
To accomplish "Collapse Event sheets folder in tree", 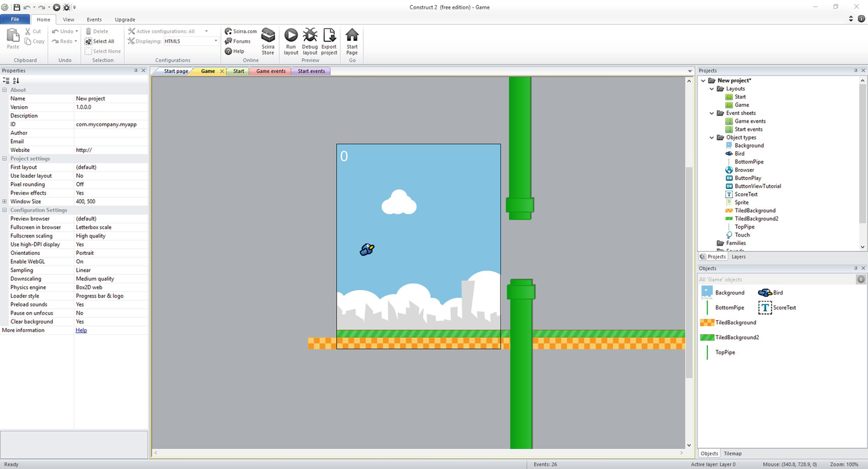I will tap(712, 113).
